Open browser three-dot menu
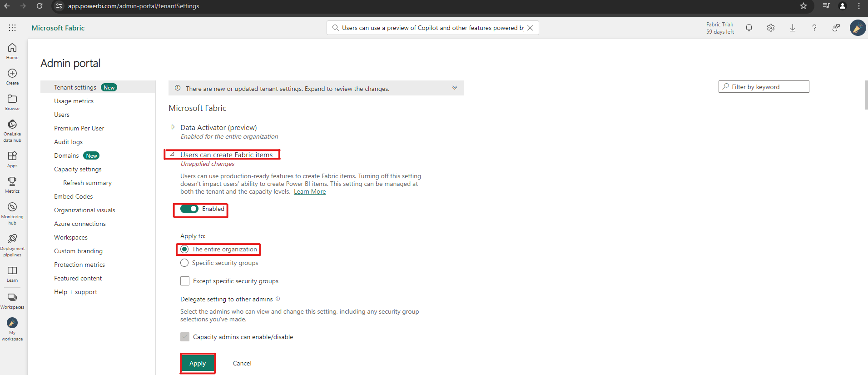Screen dimensions: 868x375 [859, 6]
